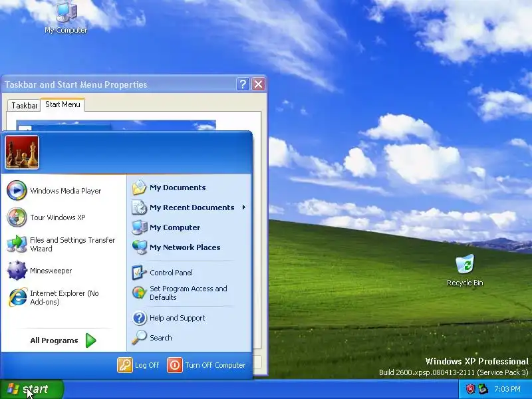Open Set Program Access and Defaults icon
532x399 pixels.
click(139, 293)
